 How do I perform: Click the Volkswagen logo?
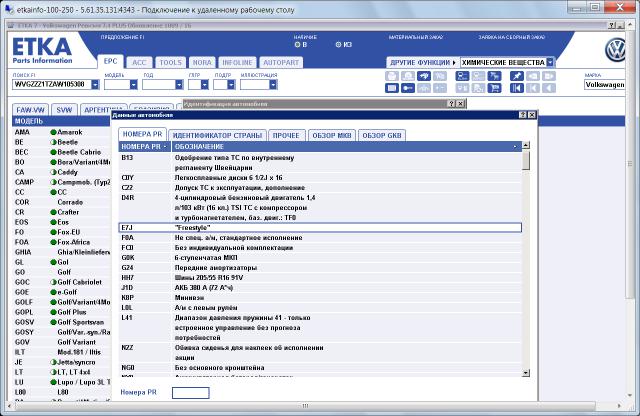[615, 50]
